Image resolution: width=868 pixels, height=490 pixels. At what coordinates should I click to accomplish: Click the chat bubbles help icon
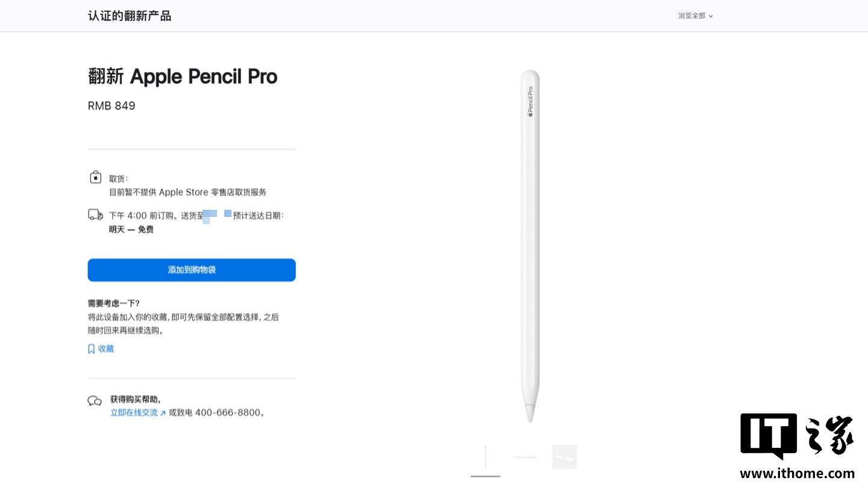[95, 401]
